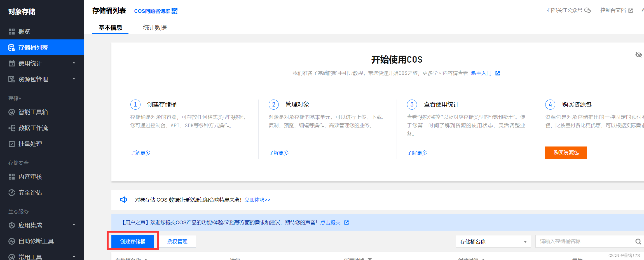The height and width of the screenshot is (260, 644).
Task: Click the 自助诊断工具 diagnostic tool icon
Action: coord(11,241)
